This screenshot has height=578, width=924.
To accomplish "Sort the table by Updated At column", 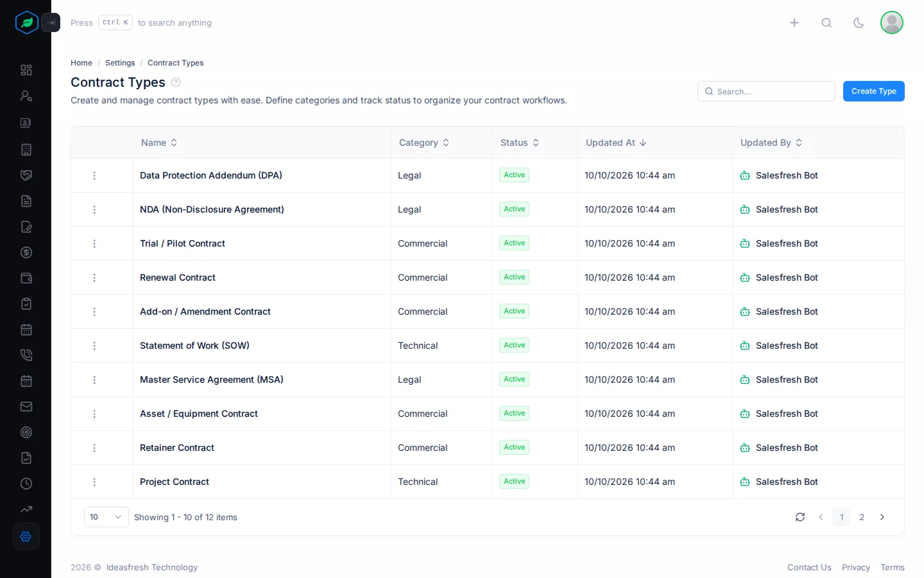I will 616,143.
